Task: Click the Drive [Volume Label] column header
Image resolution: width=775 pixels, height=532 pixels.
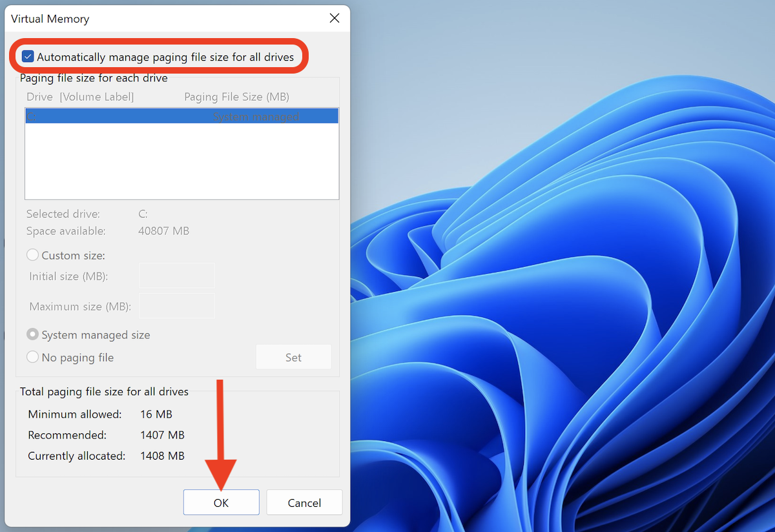Action: pyautogui.click(x=80, y=97)
